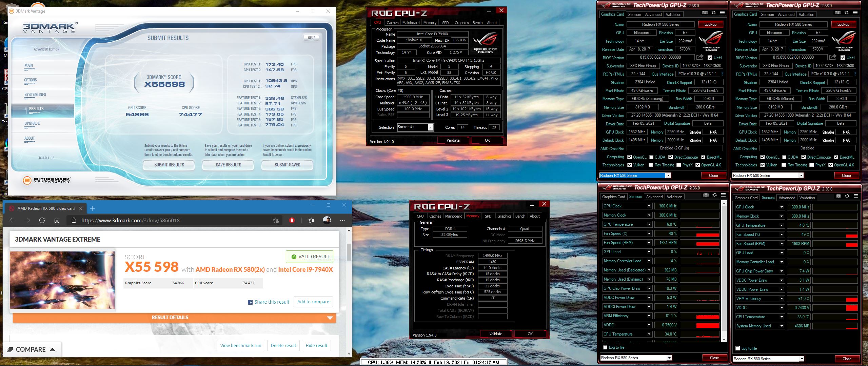Click bottom-left GPU-Z sensors scrollbar down arrow
Image resolution: width=868 pixels, height=366 pixels.
pos(724,339)
